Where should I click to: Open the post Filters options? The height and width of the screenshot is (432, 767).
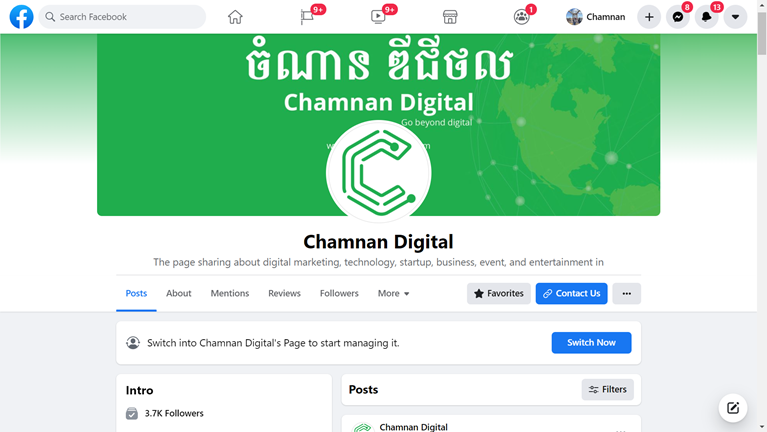click(x=608, y=389)
